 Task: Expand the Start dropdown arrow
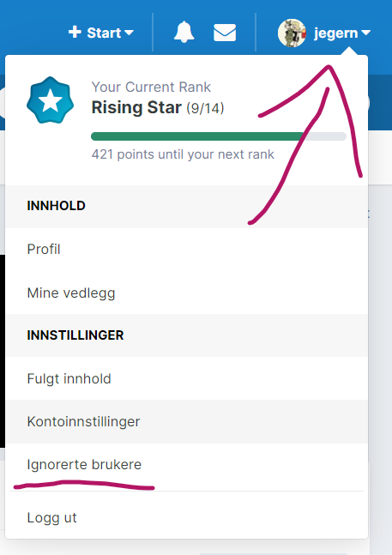tap(129, 33)
